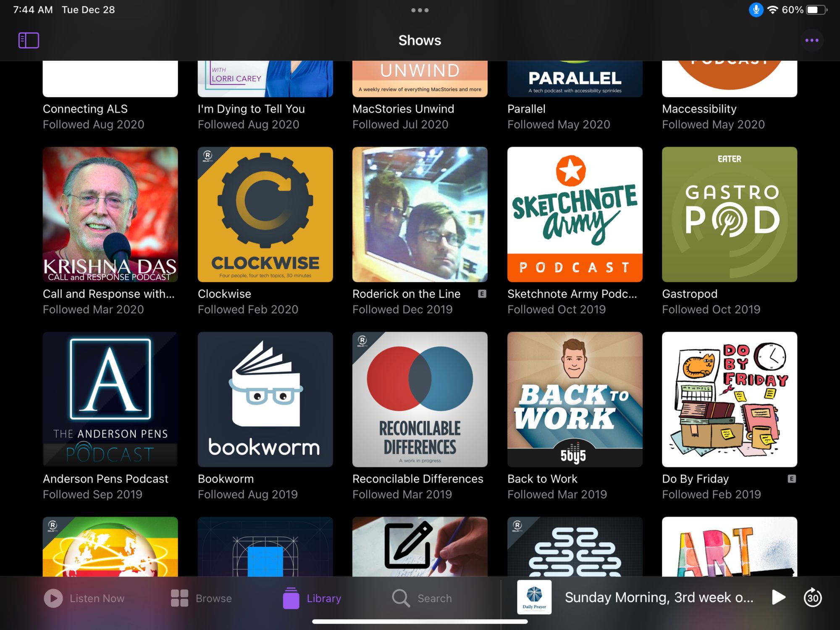Open the Krishna Das Call and Response show
Viewport: 840px width, 630px height.
(110, 214)
